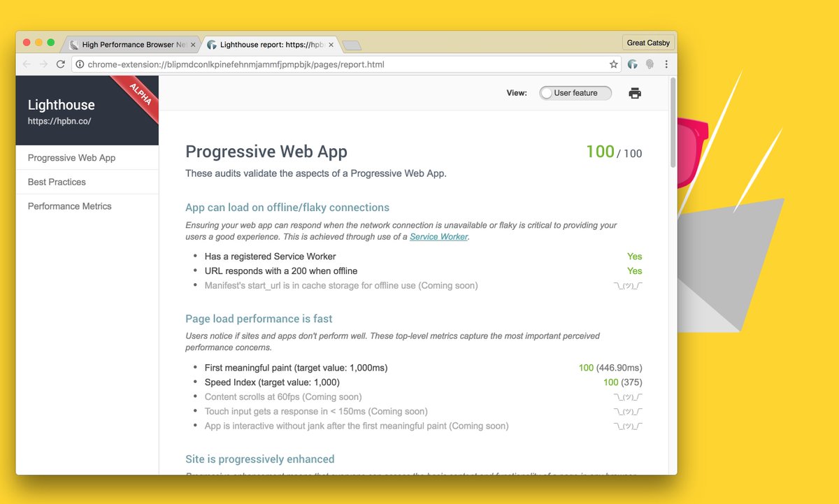Click the page's vertical scrollbar thumb
Screen dimensions: 839x504
[673, 122]
